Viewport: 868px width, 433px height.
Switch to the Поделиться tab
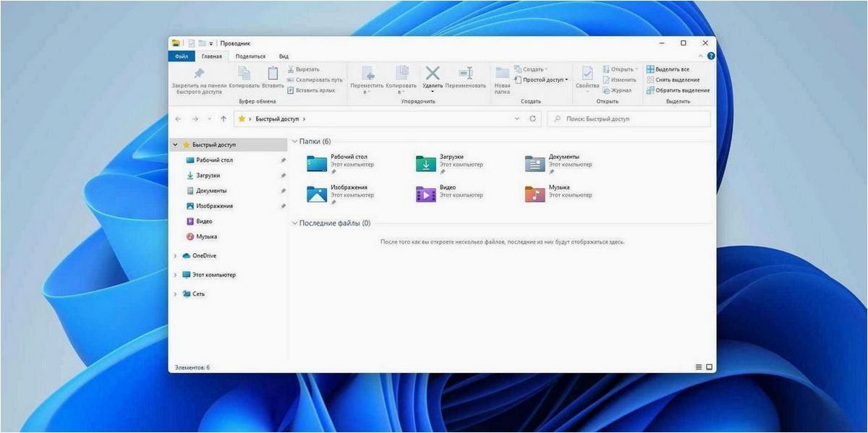point(250,56)
